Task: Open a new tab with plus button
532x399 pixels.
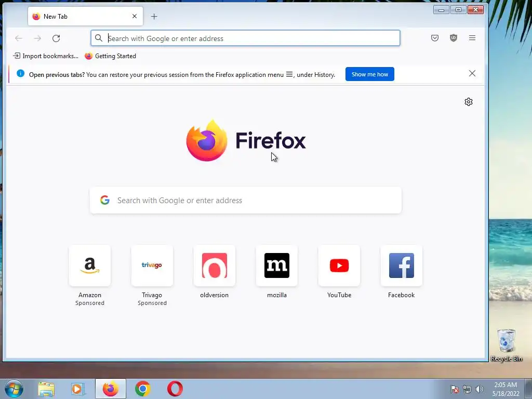Action: click(154, 16)
